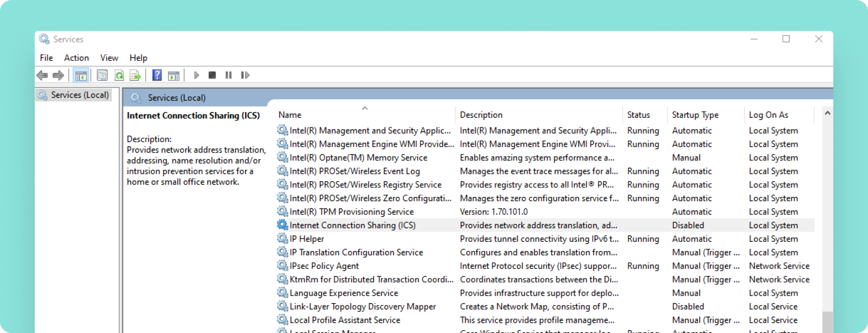Click the Pause Service icon
This screenshot has width=868, height=333.
229,75
